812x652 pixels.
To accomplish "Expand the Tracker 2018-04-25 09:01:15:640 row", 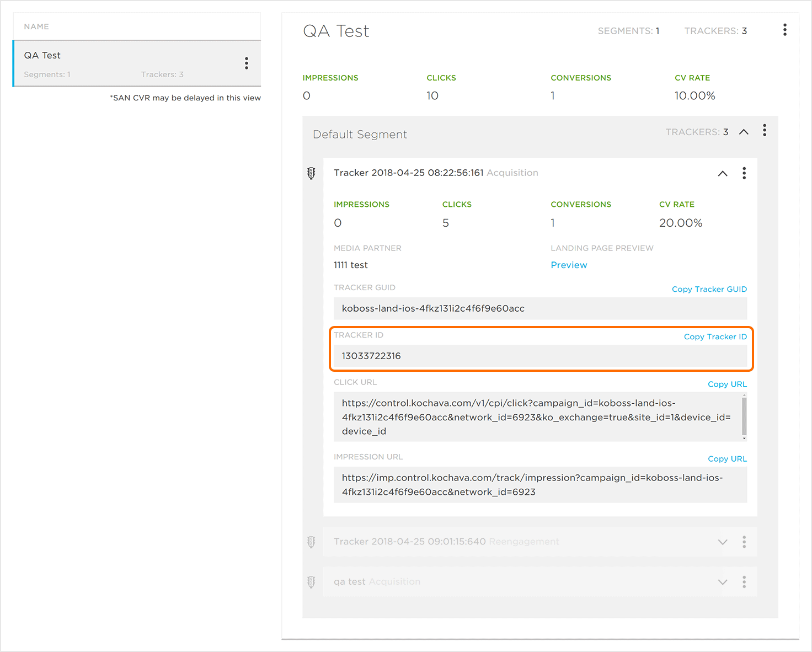I will click(x=722, y=542).
